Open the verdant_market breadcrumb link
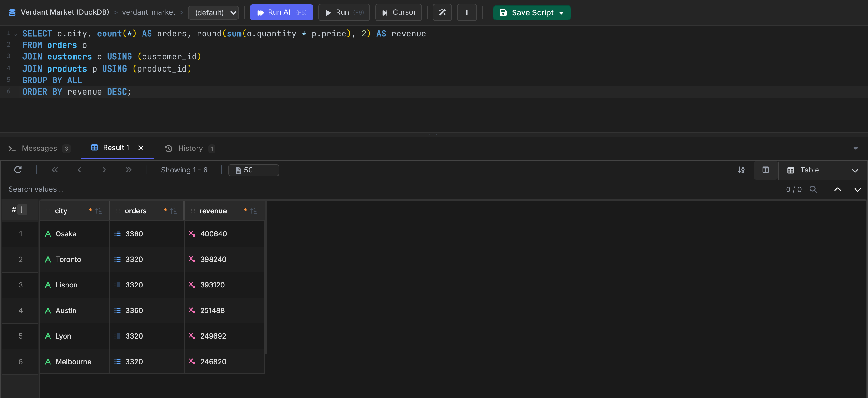 [x=148, y=12]
